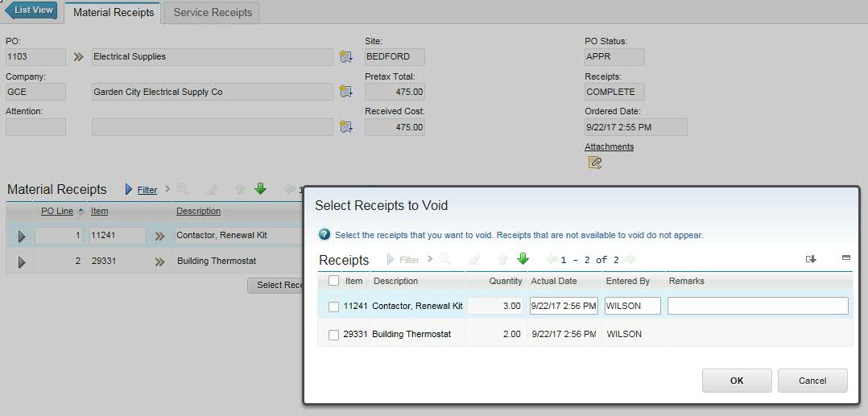Click the PO detail menu chevrons
This screenshot has width=868, height=416.
[x=78, y=57]
